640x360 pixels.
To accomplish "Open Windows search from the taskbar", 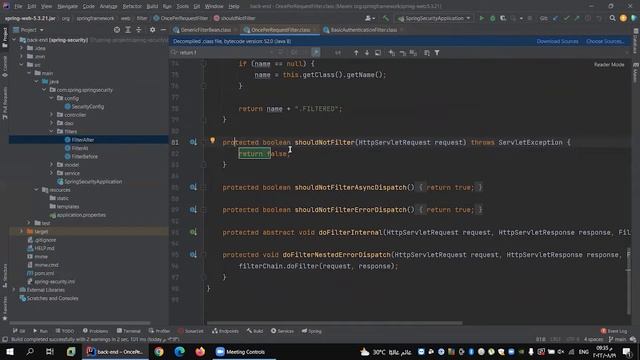I will click(30, 352).
